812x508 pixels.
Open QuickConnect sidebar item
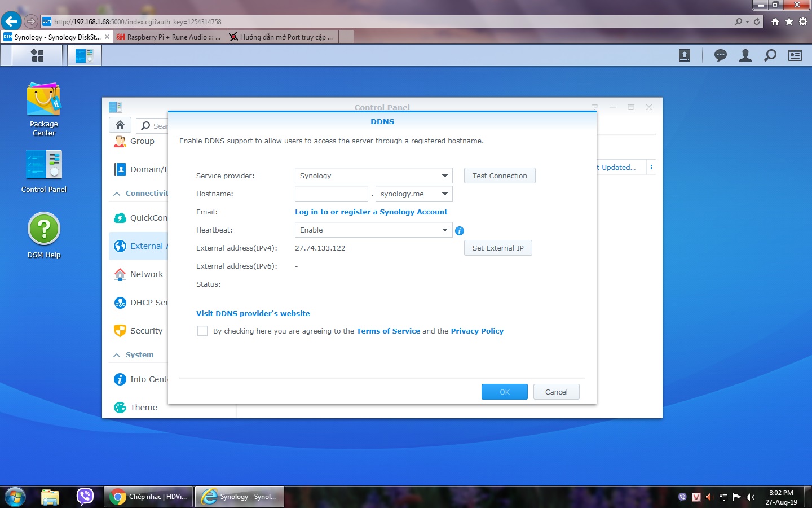click(x=139, y=218)
